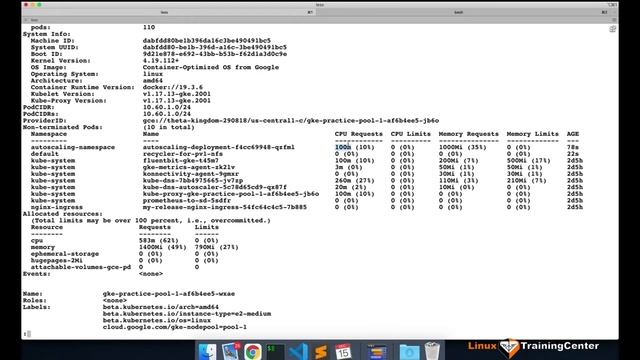
Task: Click container runtime docker://19.3.6
Action: click(x=173, y=87)
